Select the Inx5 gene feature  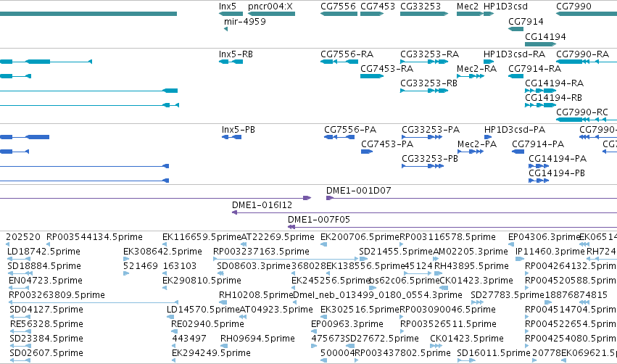pyautogui.click(x=231, y=14)
